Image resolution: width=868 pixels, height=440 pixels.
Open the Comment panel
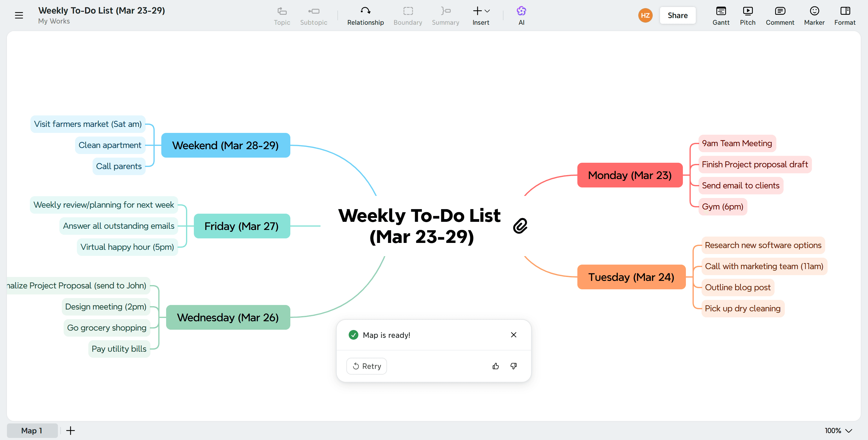[x=780, y=15]
